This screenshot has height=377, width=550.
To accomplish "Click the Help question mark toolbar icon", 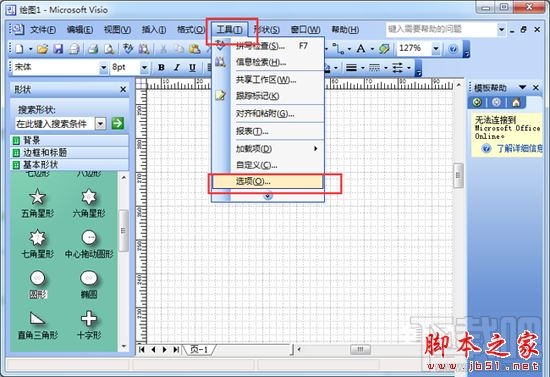I will pyautogui.click(x=453, y=49).
